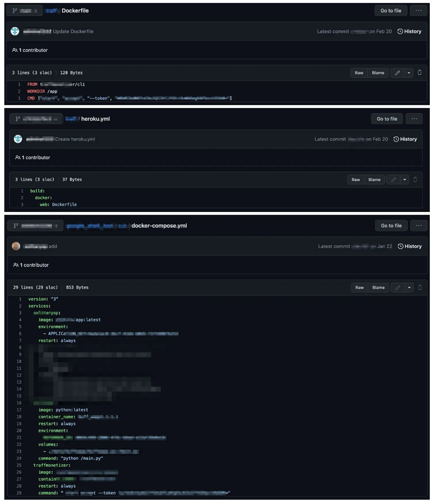Click trash icon for docker-compose.yml file
The width and height of the screenshot is (435, 504).
pos(420,288)
